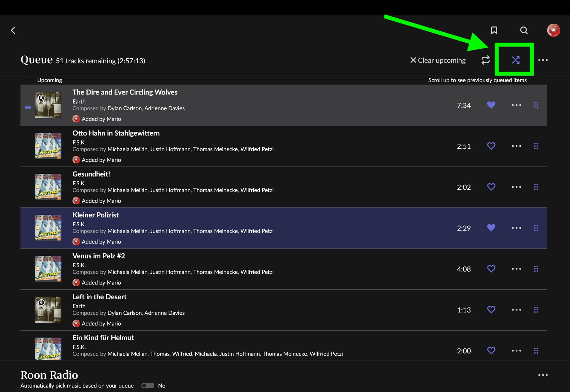Go back with the left chevron
This screenshot has height=392, width=570.
tap(13, 30)
